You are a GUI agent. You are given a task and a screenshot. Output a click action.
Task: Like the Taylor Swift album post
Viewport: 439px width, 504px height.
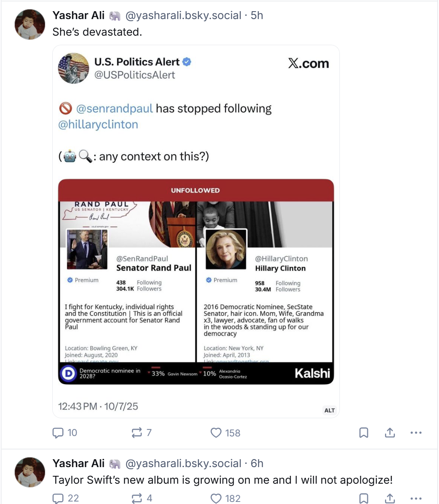216,498
